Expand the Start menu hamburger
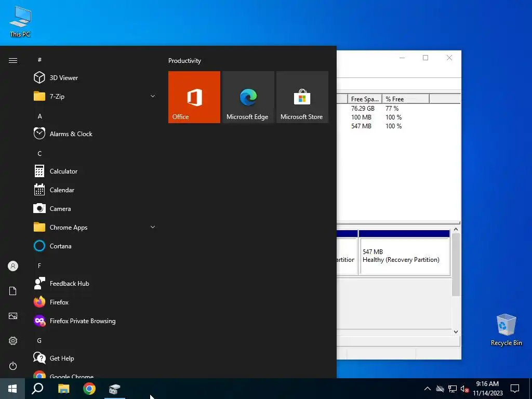The image size is (532, 399). (x=13, y=60)
